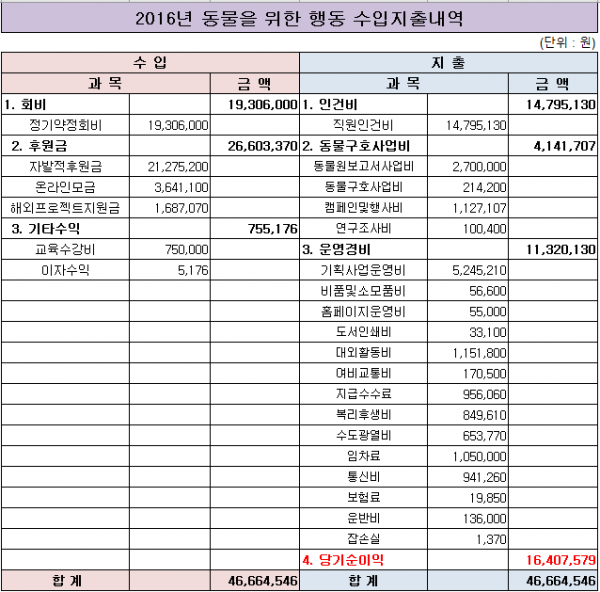The image size is (600, 592).
Task: Select the 정기약정회비 amount 19,306,000
Action: [170, 125]
